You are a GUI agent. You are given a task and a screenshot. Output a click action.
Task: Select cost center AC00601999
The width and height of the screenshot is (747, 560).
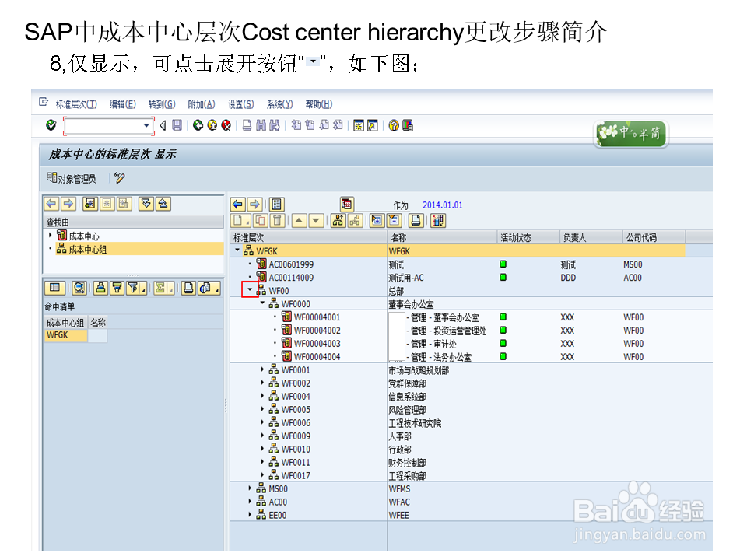[x=291, y=264]
